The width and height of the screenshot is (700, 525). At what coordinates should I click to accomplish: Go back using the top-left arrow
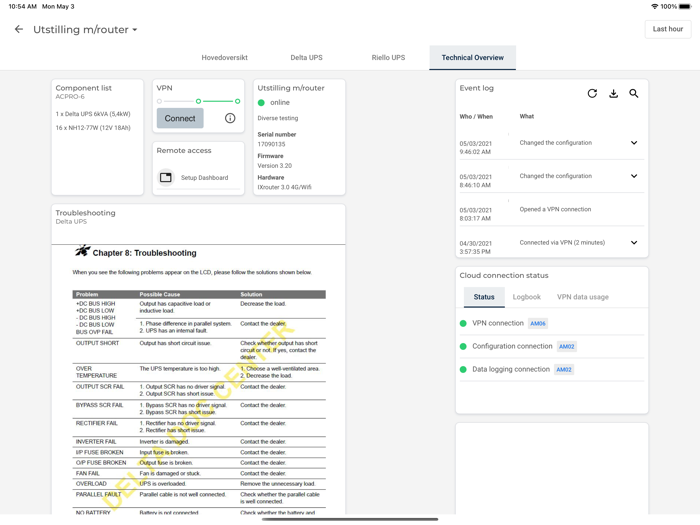[x=19, y=30]
